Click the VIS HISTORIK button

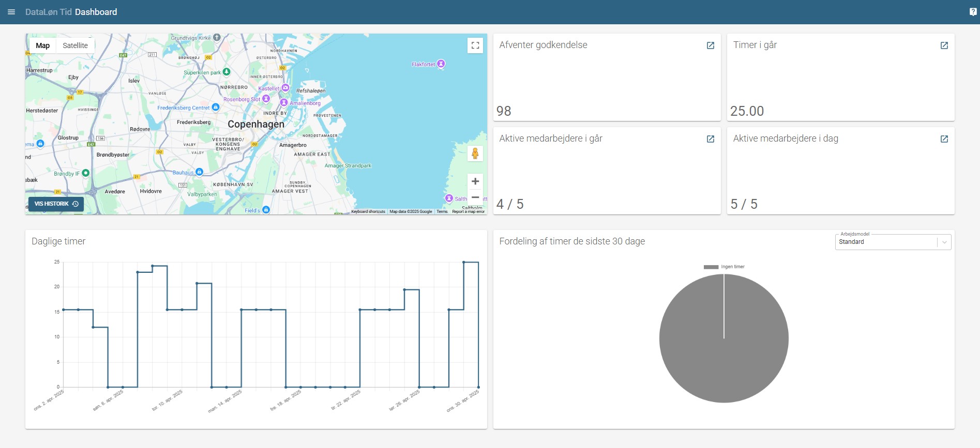point(56,204)
